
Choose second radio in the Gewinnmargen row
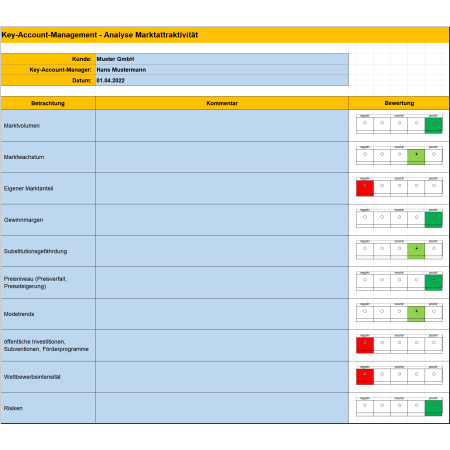click(x=382, y=217)
